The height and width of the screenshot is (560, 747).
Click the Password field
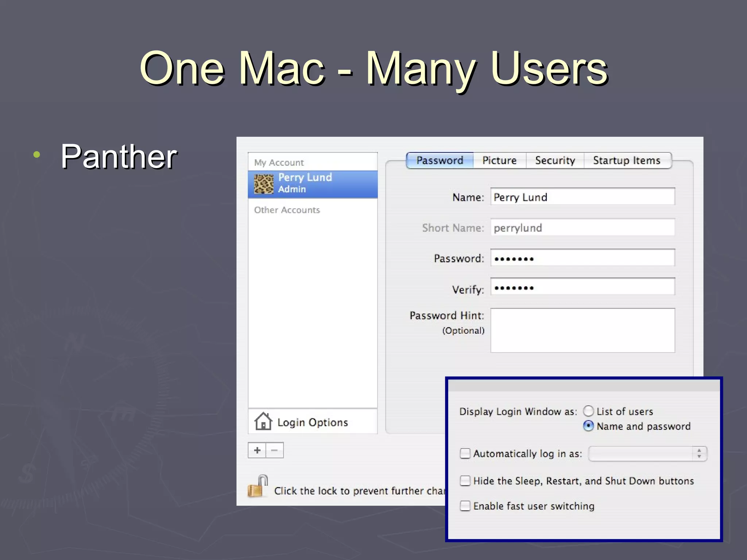tap(582, 258)
